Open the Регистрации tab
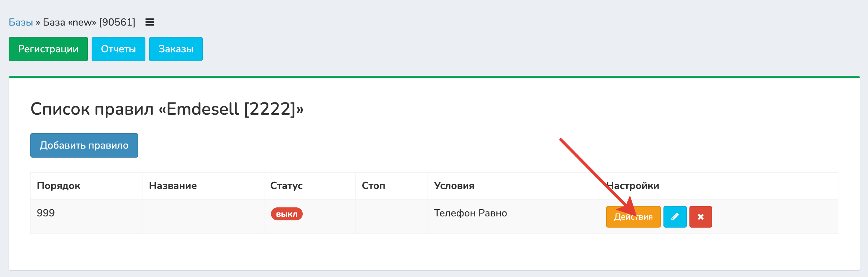The image size is (868, 277). (x=48, y=49)
